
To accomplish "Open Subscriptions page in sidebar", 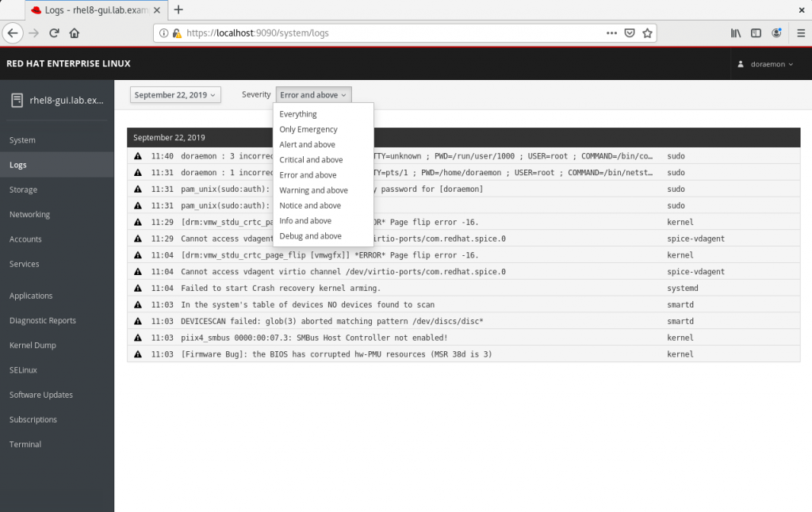I will point(57,419).
